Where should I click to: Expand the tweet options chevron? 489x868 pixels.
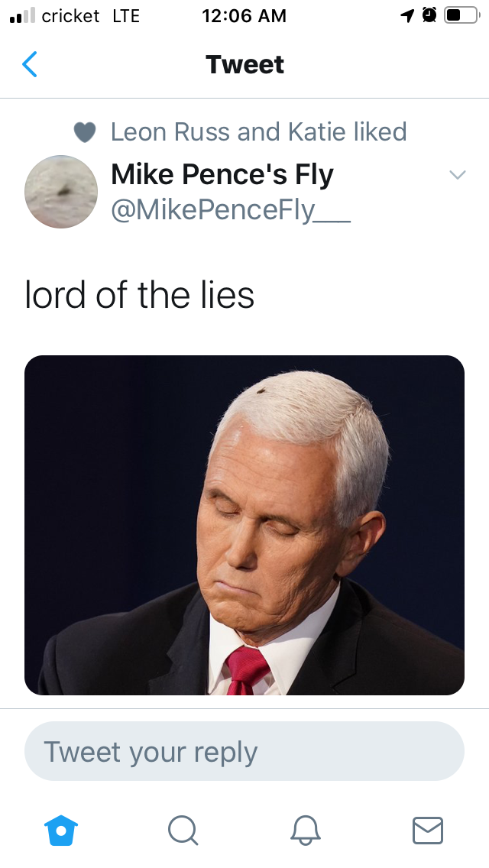pyautogui.click(x=457, y=175)
